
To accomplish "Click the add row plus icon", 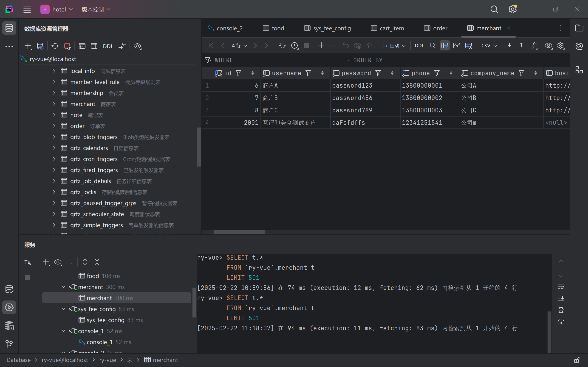I will [321, 46].
